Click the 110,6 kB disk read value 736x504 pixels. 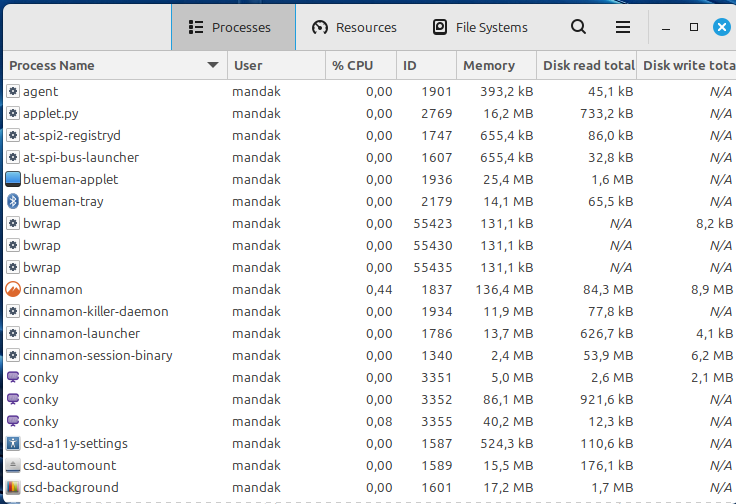607,443
